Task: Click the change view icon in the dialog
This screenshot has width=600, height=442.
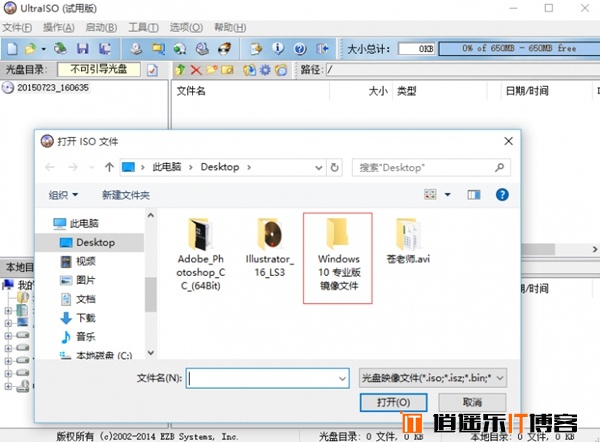Action: coord(430,195)
